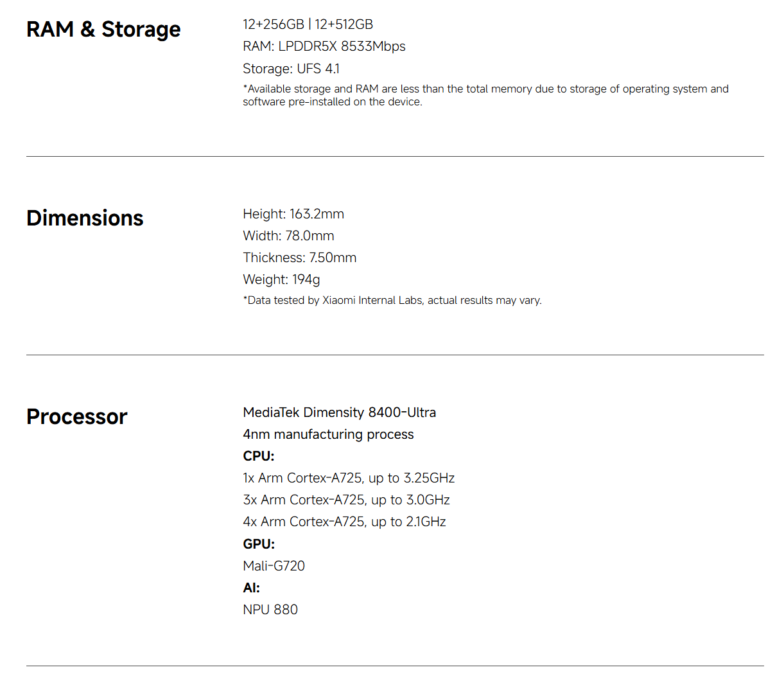Click the Thickness: 7.50mm specification
The height and width of the screenshot is (690, 784).
coord(299,258)
